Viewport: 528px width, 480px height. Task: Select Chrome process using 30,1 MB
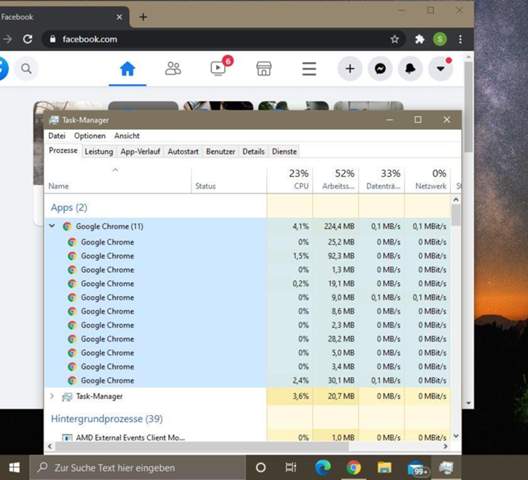[x=248, y=380]
